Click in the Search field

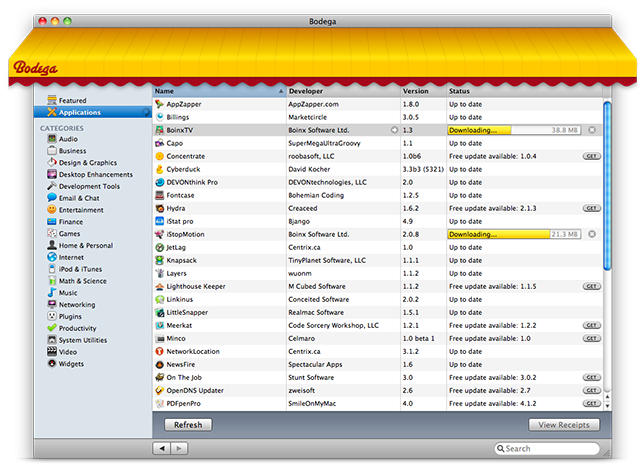click(553, 449)
